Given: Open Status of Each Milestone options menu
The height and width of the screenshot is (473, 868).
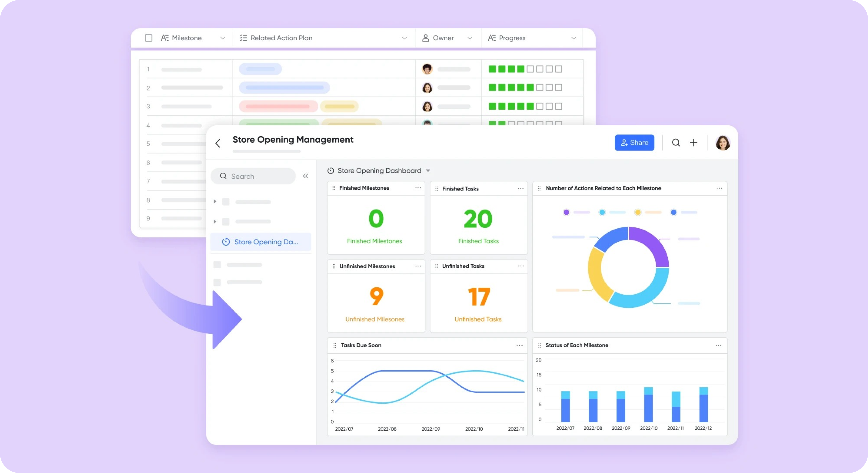Looking at the screenshot, I should pos(718,345).
